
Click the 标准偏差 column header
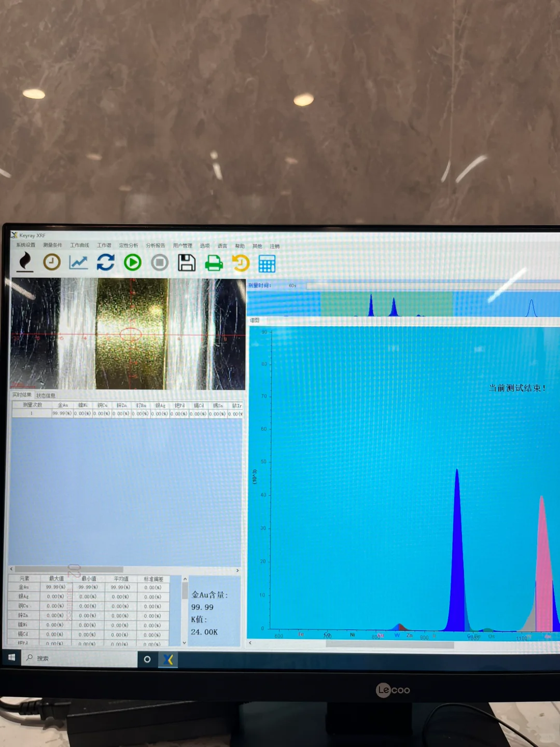tap(153, 579)
